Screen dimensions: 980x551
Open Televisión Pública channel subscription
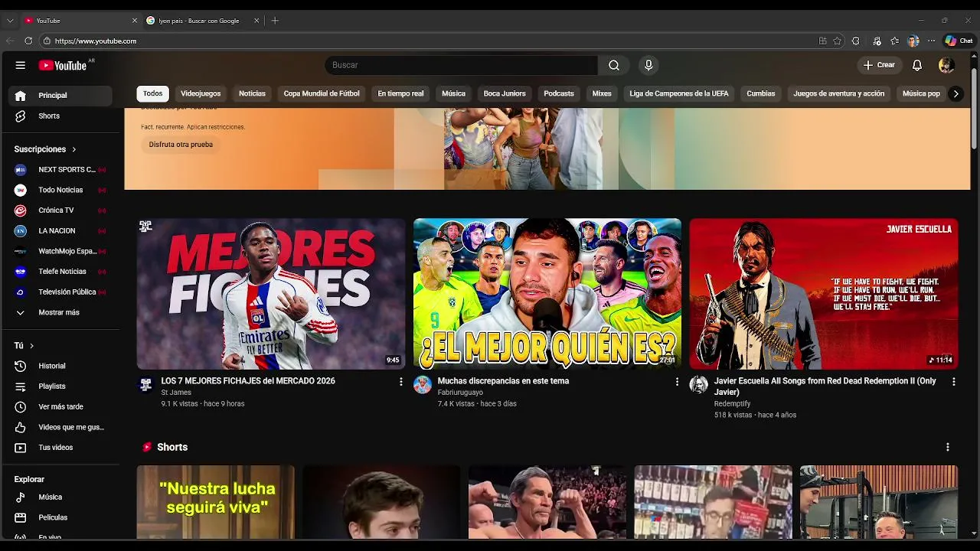tap(60, 292)
